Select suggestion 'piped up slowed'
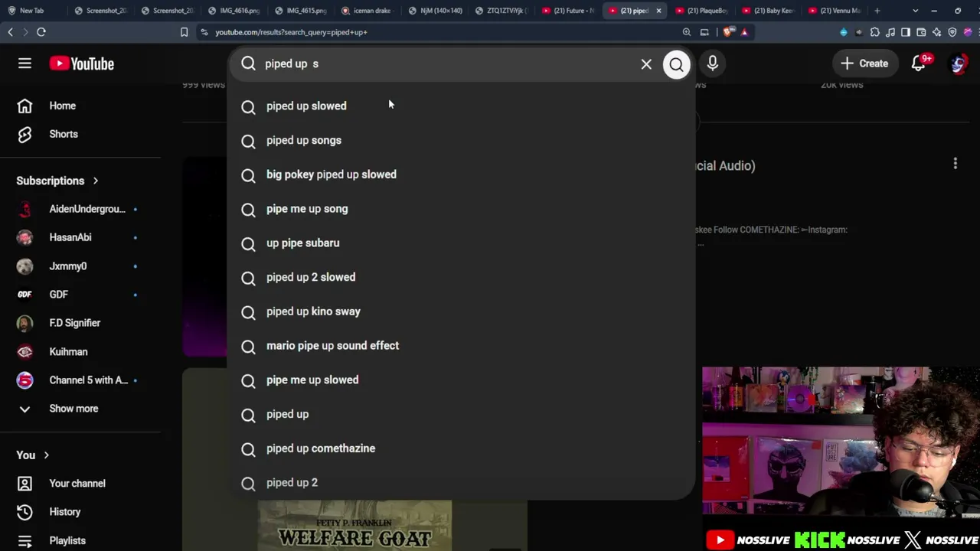Image resolution: width=980 pixels, height=551 pixels. click(462, 106)
